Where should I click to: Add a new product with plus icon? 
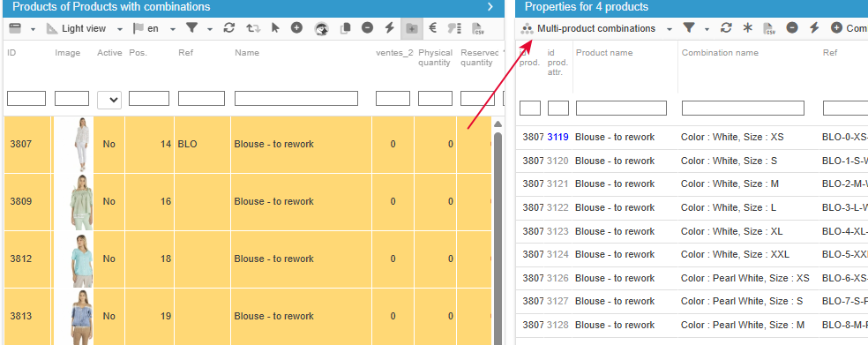[296, 27]
